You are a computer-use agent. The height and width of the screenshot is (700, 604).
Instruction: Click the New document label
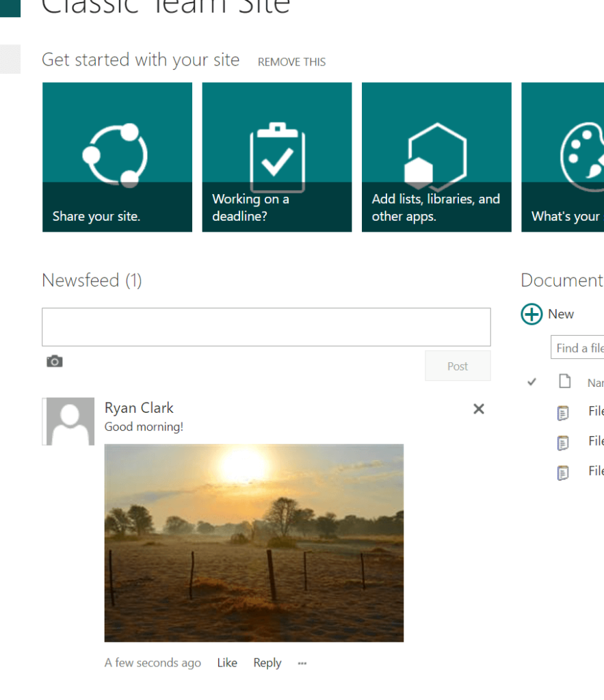(x=561, y=314)
